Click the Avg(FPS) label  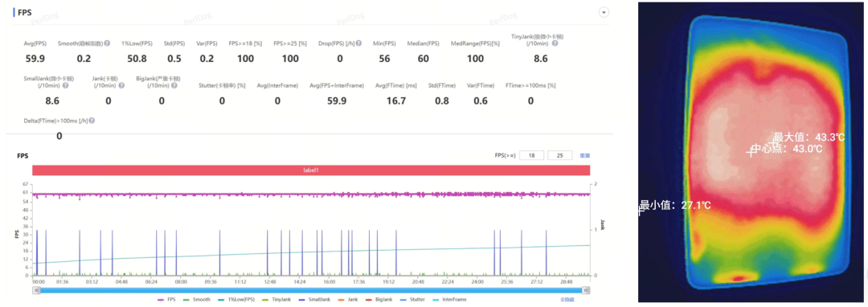point(35,43)
